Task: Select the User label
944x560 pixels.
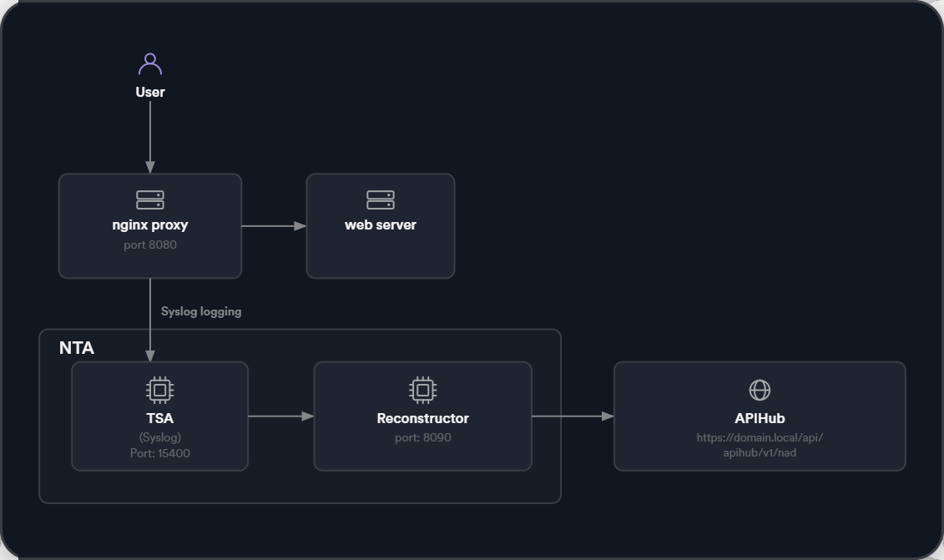Action: click(x=150, y=92)
